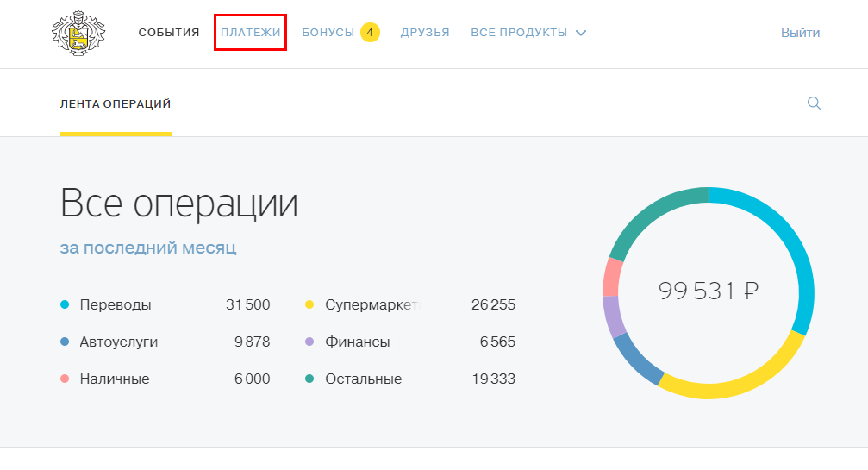Click the blue dot beside Автоуслуги
The width and height of the screenshot is (868, 470).
point(65,342)
